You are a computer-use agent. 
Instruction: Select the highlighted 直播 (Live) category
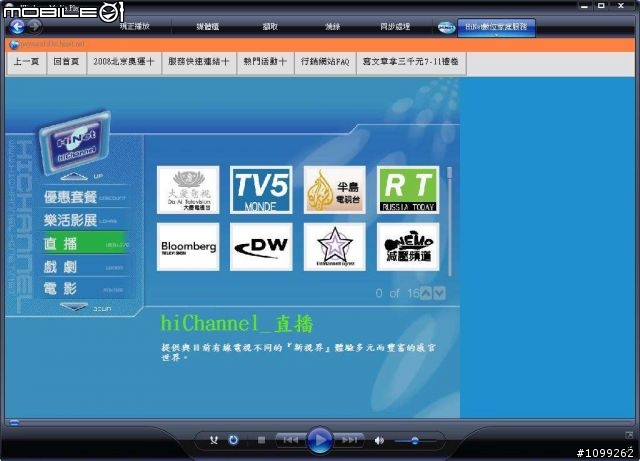pyautogui.click(x=85, y=243)
